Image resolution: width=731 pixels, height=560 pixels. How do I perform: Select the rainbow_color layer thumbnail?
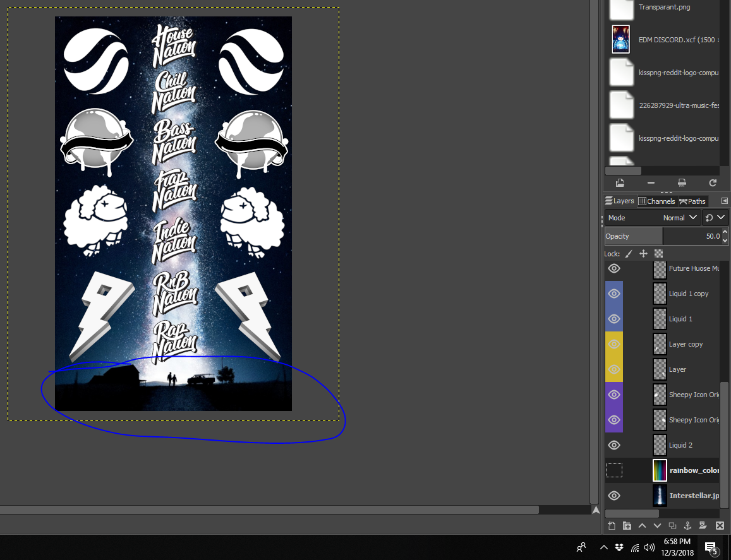(660, 470)
